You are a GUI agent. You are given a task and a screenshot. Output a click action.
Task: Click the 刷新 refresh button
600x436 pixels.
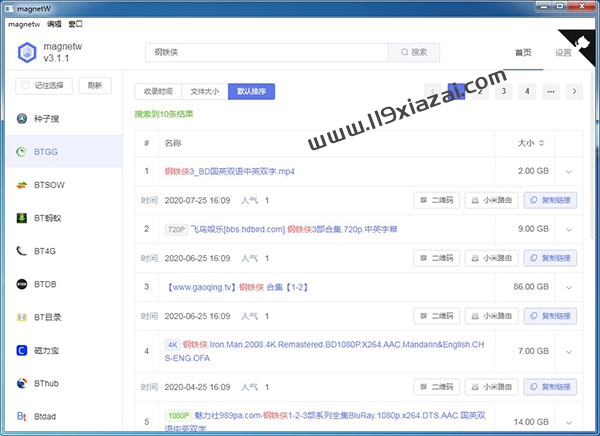95,85
